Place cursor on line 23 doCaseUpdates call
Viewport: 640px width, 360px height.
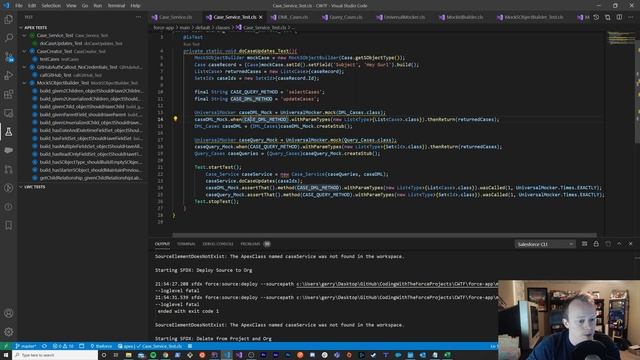coord(254,181)
